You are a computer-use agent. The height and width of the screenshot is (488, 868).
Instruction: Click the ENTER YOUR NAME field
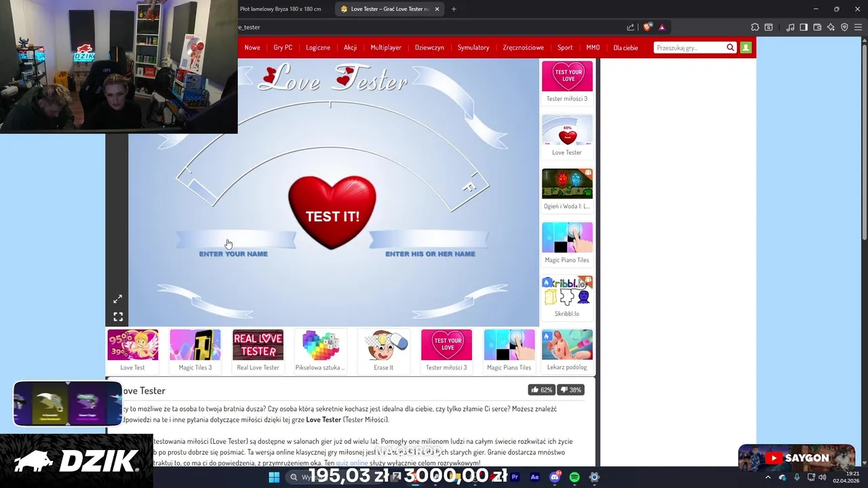[236, 239]
